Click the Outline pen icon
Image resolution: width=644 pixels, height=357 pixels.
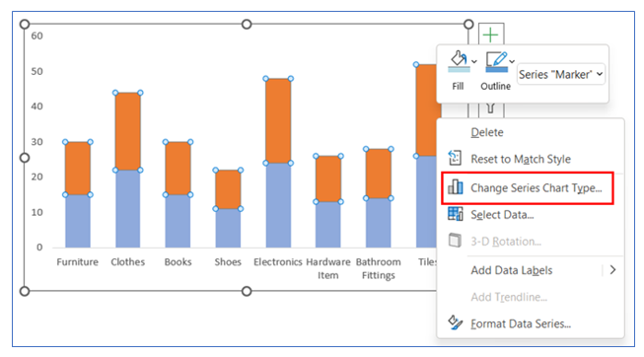coord(496,61)
